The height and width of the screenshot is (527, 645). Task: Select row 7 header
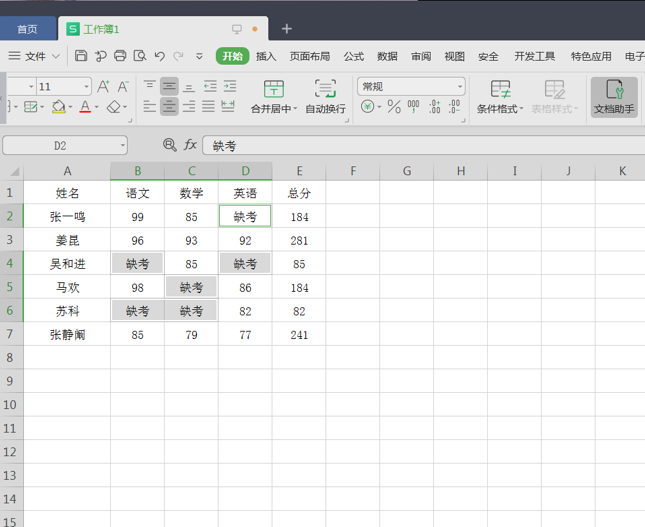click(x=10, y=334)
